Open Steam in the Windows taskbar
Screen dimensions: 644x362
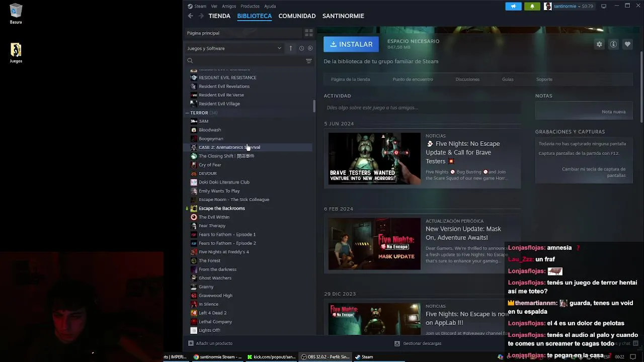point(364,357)
